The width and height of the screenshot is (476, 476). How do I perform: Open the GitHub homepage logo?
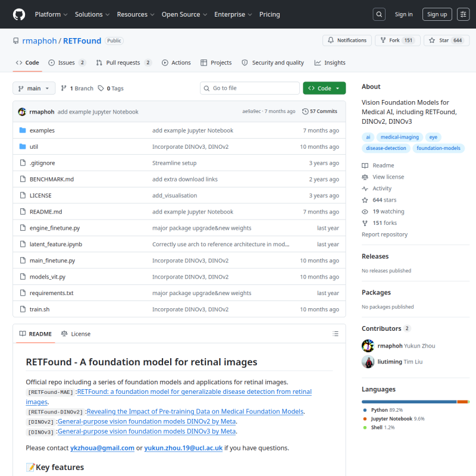tap(19, 14)
